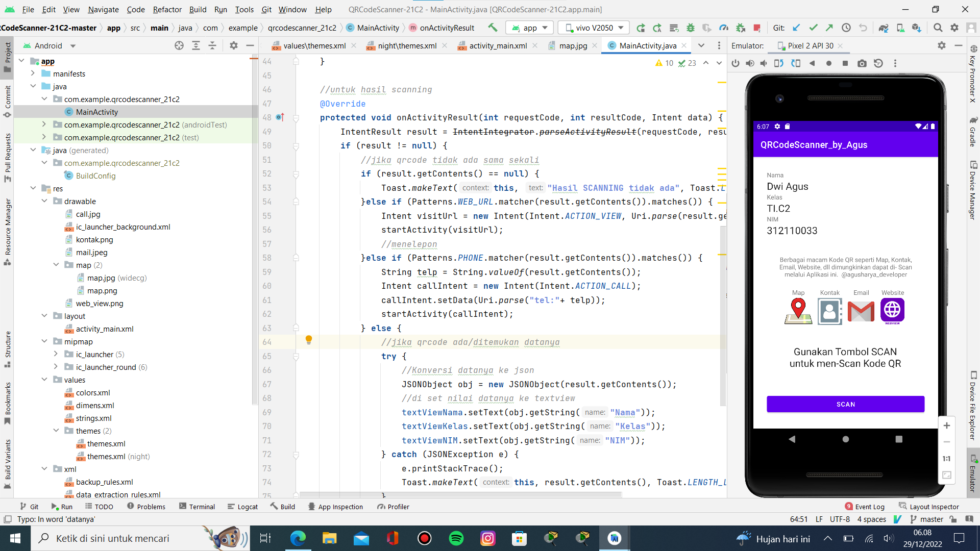Open the vivo V2050 device selector
This screenshot has height=551, width=980.
pos(593,28)
